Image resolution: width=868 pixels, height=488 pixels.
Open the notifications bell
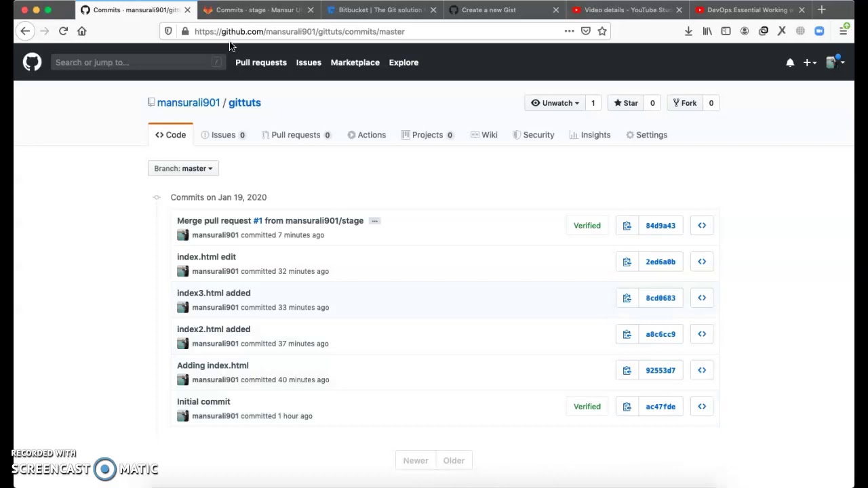pos(790,62)
